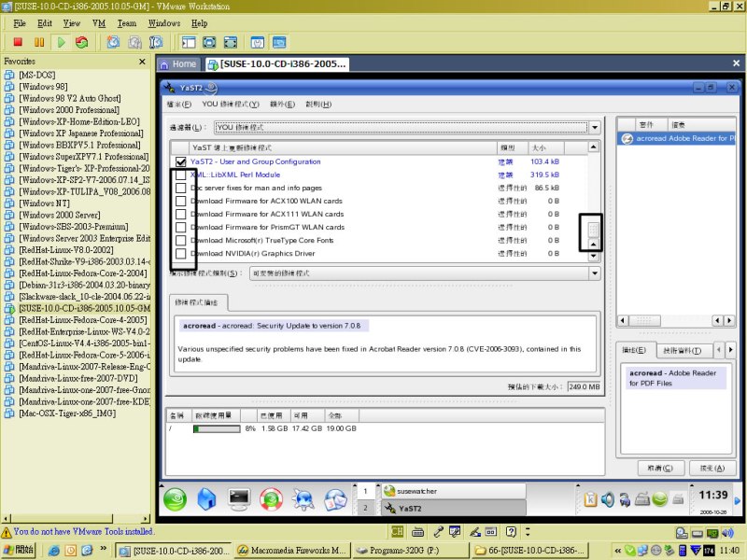The width and height of the screenshot is (747, 560).
Task: Check the Download Firmware for ACX111 WLAN checkbox
Action: coord(180,215)
